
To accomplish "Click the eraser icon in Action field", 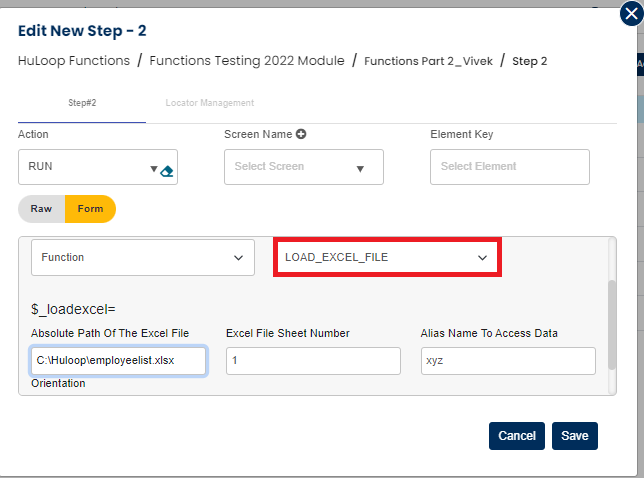I will pos(167,170).
